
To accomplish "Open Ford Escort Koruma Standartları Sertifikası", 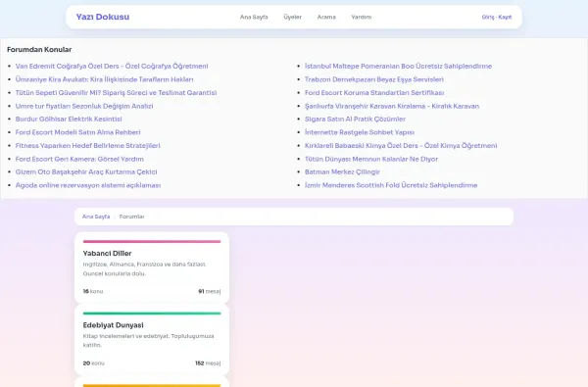I will click(x=374, y=93).
